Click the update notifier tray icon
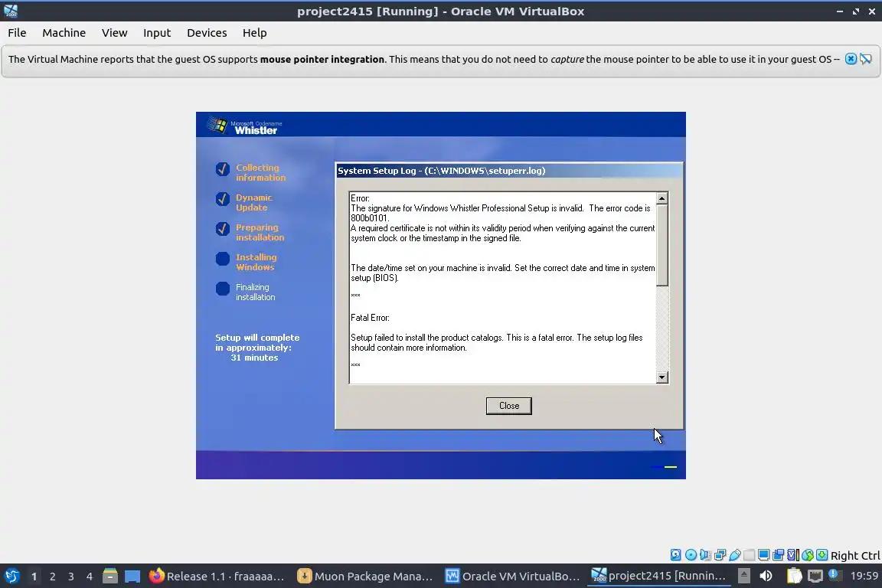Viewport: 882px width, 588px height. (835, 575)
